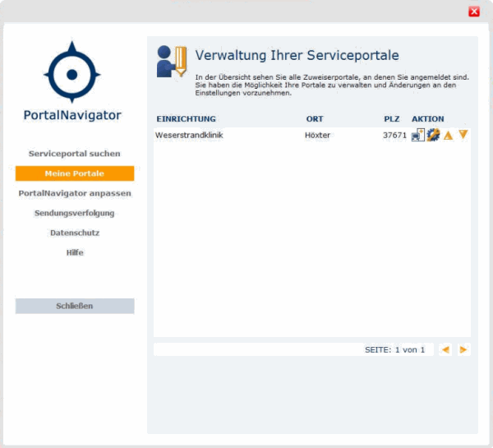Click the ORT column header
493x448 pixels.
pyautogui.click(x=315, y=119)
